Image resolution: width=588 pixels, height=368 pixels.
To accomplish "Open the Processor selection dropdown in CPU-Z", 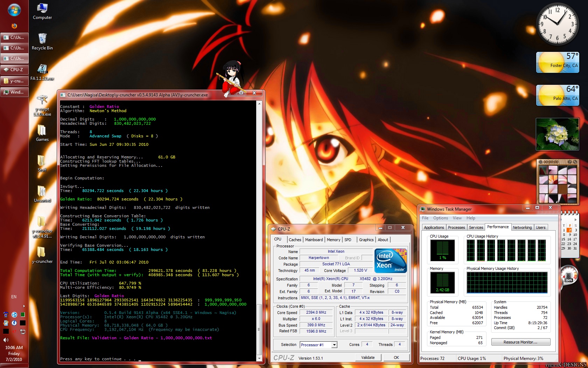I will coord(334,345).
